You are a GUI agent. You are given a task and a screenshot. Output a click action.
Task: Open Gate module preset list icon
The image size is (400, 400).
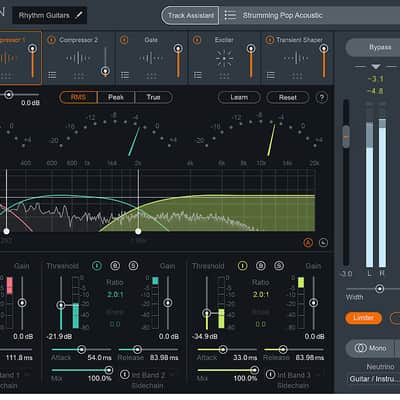pyautogui.click(x=125, y=75)
